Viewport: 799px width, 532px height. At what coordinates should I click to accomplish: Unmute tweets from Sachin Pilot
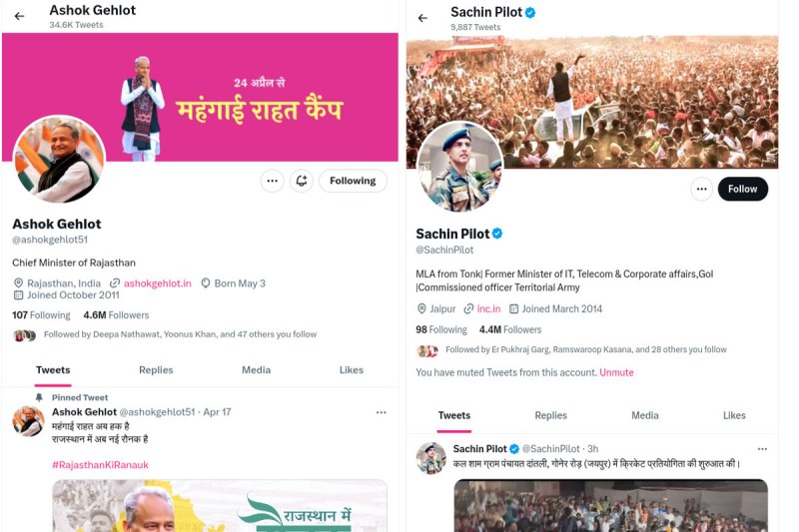coord(616,372)
